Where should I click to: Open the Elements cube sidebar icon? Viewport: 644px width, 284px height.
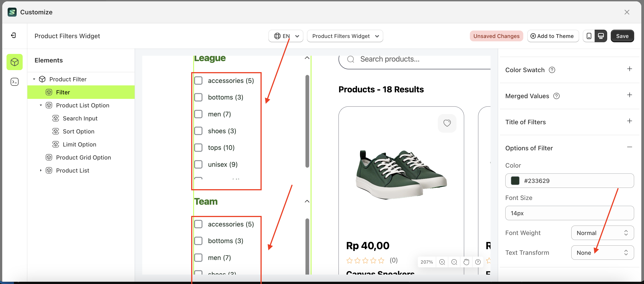(x=15, y=62)
